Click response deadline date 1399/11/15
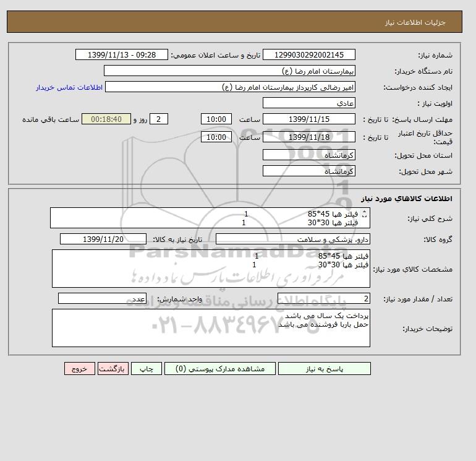Viewport: 476px width, 461px height. 308,119
